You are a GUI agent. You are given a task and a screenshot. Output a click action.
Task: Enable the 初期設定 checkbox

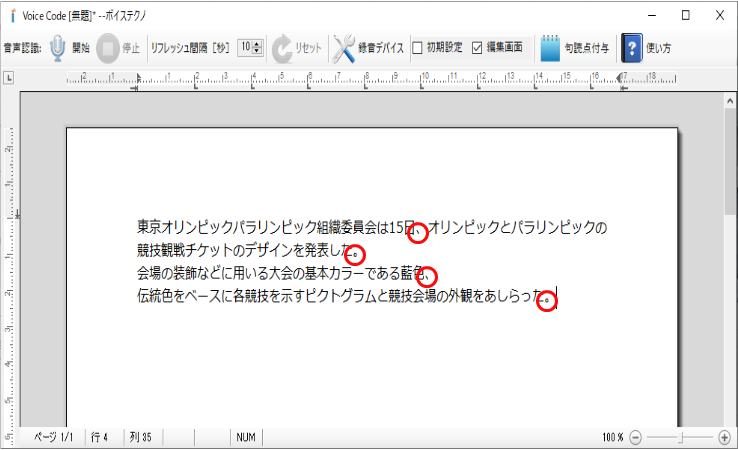[x=417, y=48]
